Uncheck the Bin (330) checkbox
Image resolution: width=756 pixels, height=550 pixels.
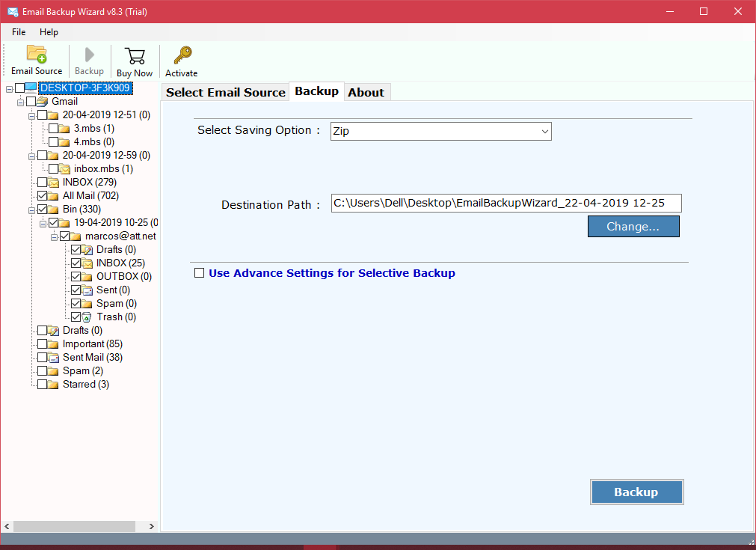point(43,210)
